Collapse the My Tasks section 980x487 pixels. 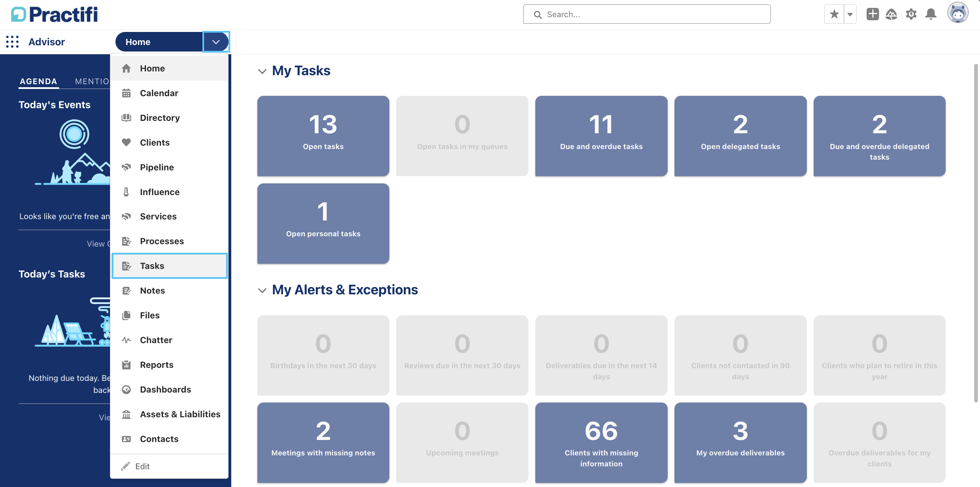coord(262,71)
